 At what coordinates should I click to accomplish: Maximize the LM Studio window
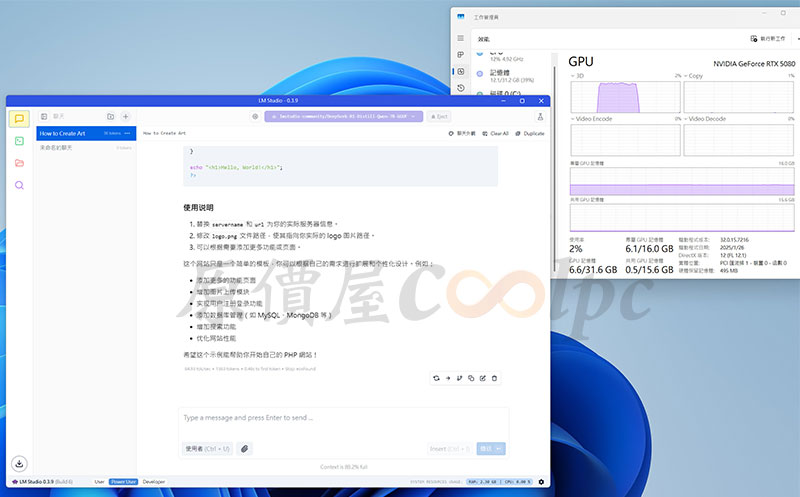click(x=522, y=101)
